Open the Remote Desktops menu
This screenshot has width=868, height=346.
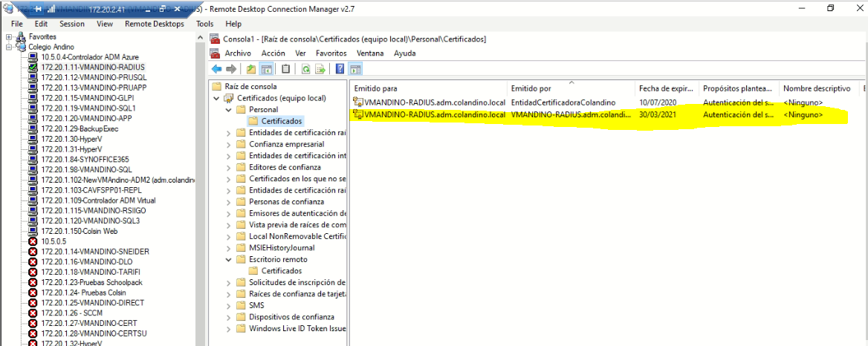[x=155, y=24]
